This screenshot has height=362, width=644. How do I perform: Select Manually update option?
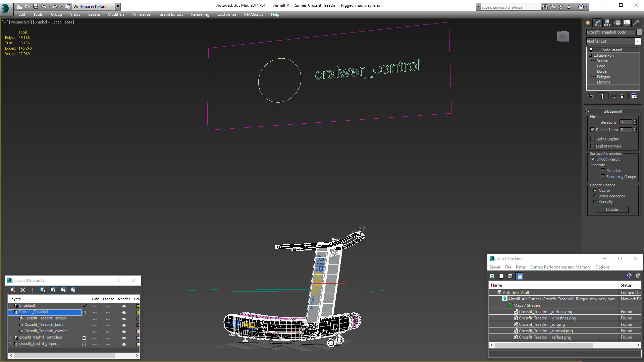[x=595, y=202]
